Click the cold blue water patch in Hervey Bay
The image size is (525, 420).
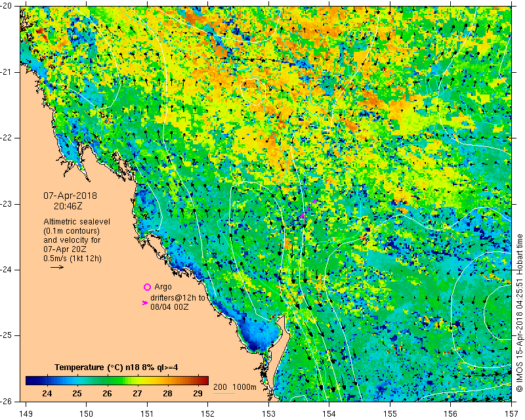(258, 335)
